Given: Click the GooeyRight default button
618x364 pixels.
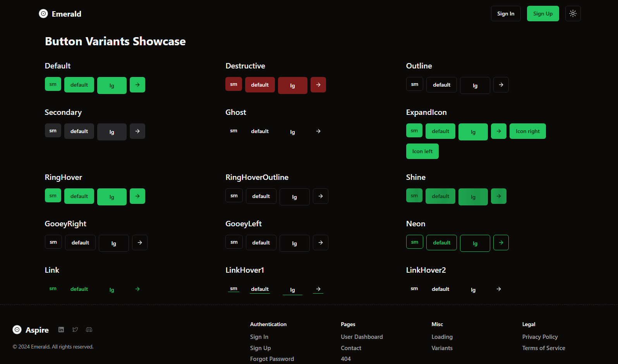Looking at the screenshot, I should click(x=80, y=243).
